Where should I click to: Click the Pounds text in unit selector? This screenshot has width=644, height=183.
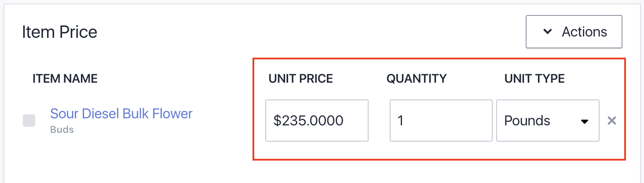527,121
